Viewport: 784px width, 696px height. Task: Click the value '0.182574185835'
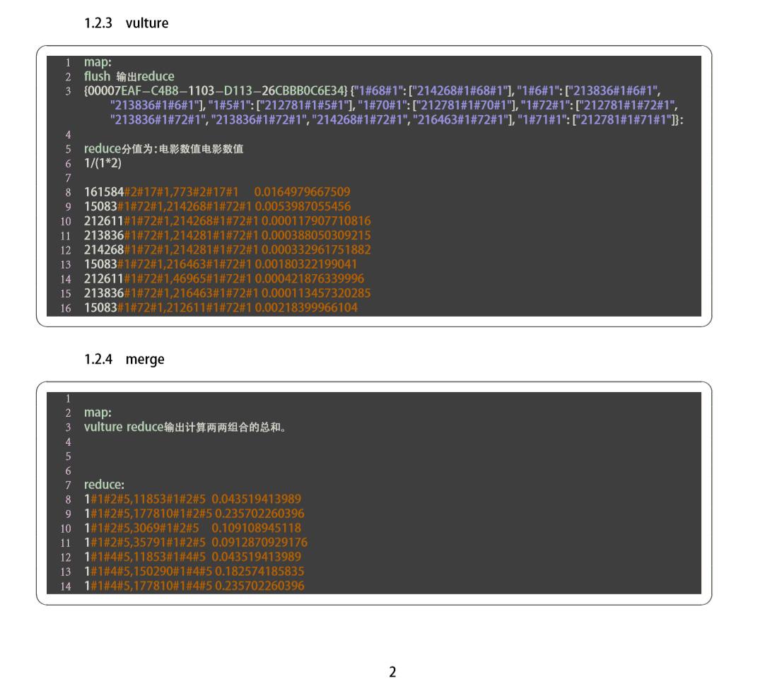(259, 572)
